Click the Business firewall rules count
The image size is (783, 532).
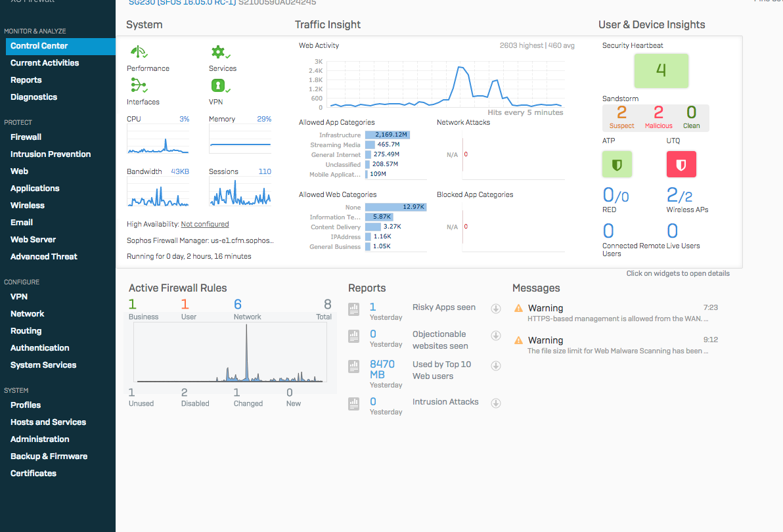click(x=132, y=305)
